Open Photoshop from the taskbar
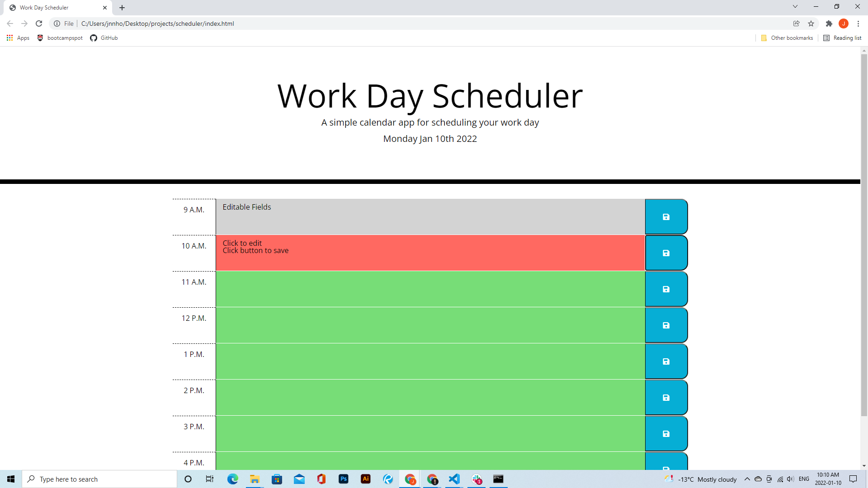 [344, 479]
